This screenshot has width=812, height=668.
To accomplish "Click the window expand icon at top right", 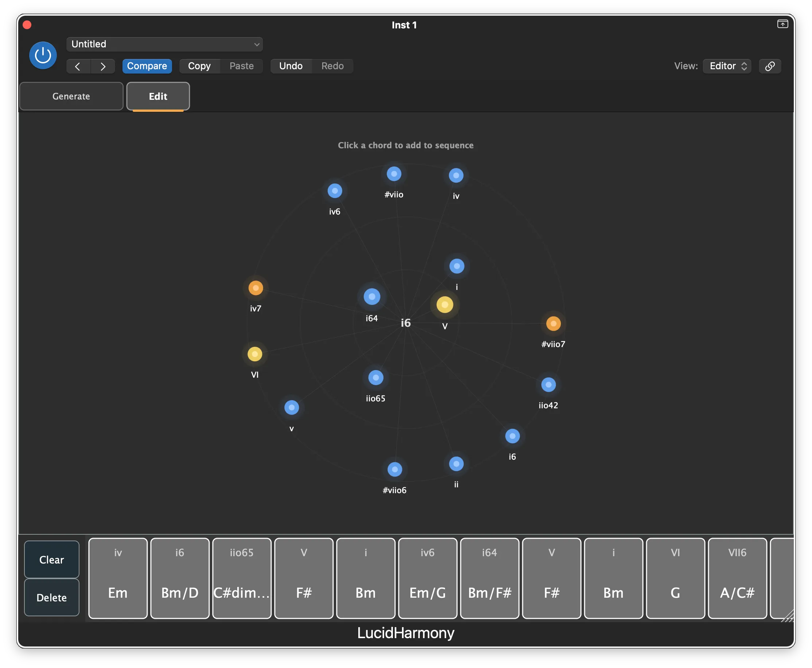I will pyautogui.click(x=783, y=24).
